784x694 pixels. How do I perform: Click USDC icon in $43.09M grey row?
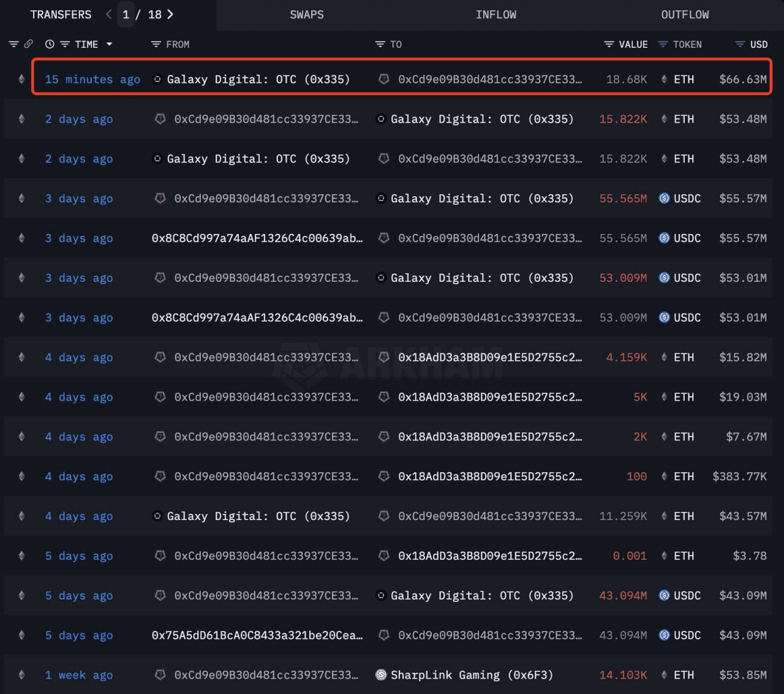(664, 635)
